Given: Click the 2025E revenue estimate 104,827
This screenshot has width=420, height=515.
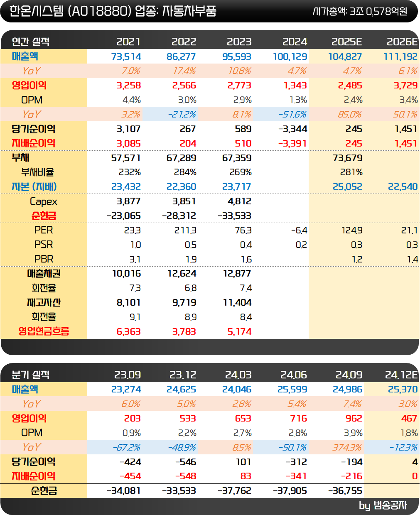Looking at the screenshot, I should (x=345, y=56).
